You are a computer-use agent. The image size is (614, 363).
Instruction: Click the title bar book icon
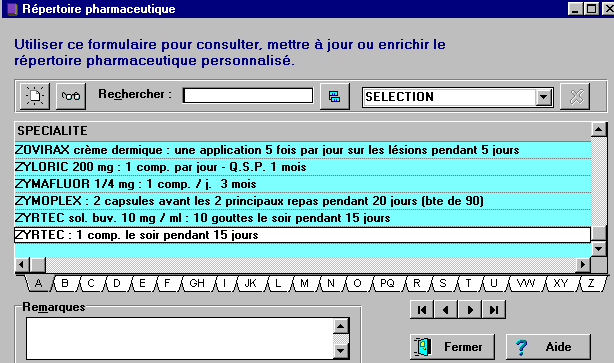pyautogui.click(x=13, y=9)
